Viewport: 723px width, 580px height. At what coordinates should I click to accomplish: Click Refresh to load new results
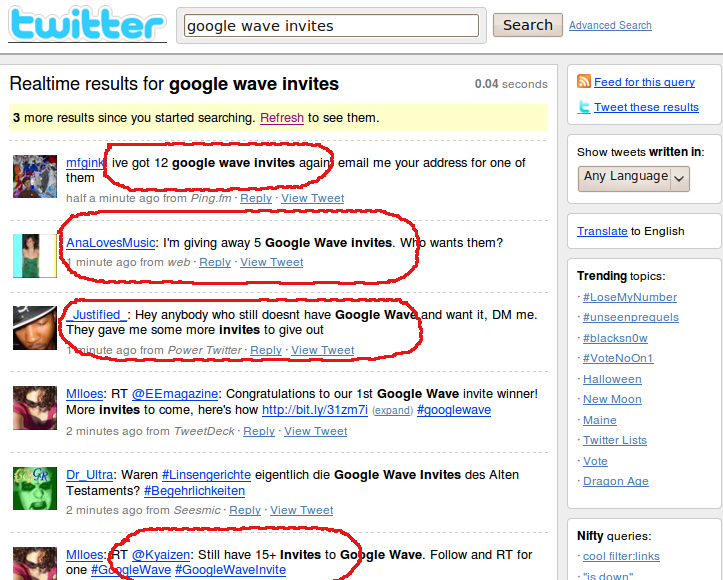coord(282,118)
